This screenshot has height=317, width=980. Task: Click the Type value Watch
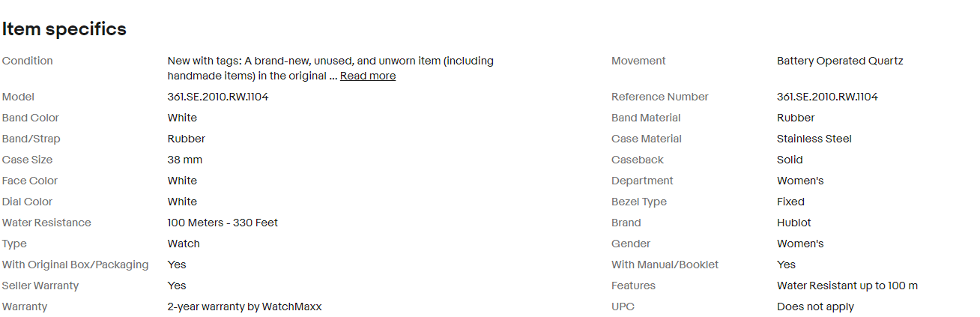tap(184, 244)
